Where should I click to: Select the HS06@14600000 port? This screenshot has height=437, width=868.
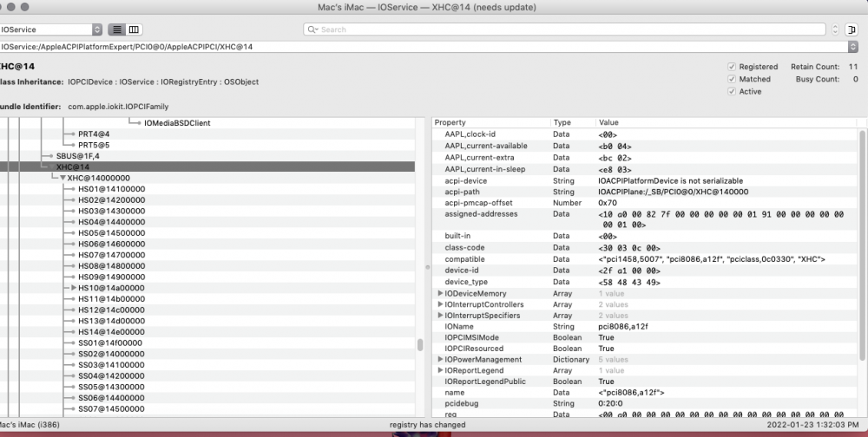111,244
